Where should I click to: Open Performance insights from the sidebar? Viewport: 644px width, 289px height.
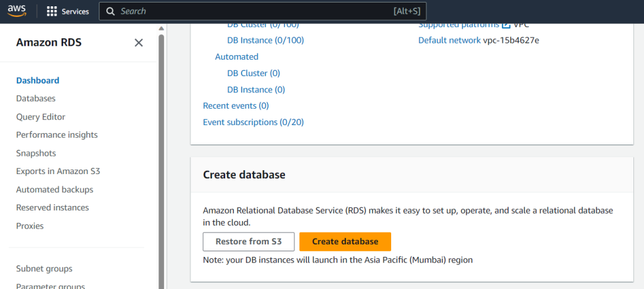[57, 135]
